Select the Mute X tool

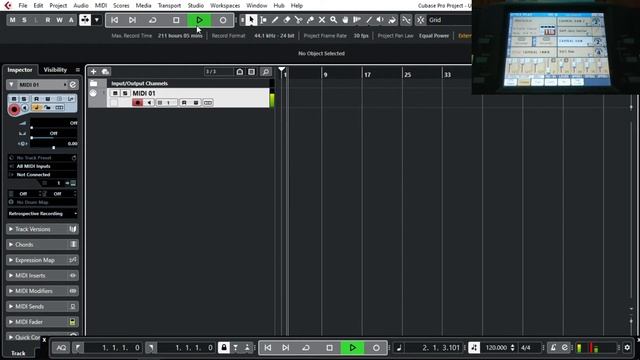click(x=322, y=20)
